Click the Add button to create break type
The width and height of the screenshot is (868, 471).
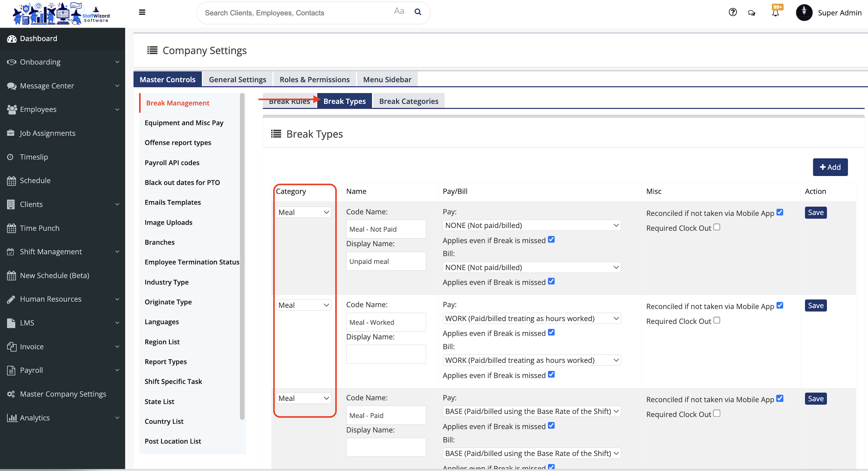click(x=830, y=167)
